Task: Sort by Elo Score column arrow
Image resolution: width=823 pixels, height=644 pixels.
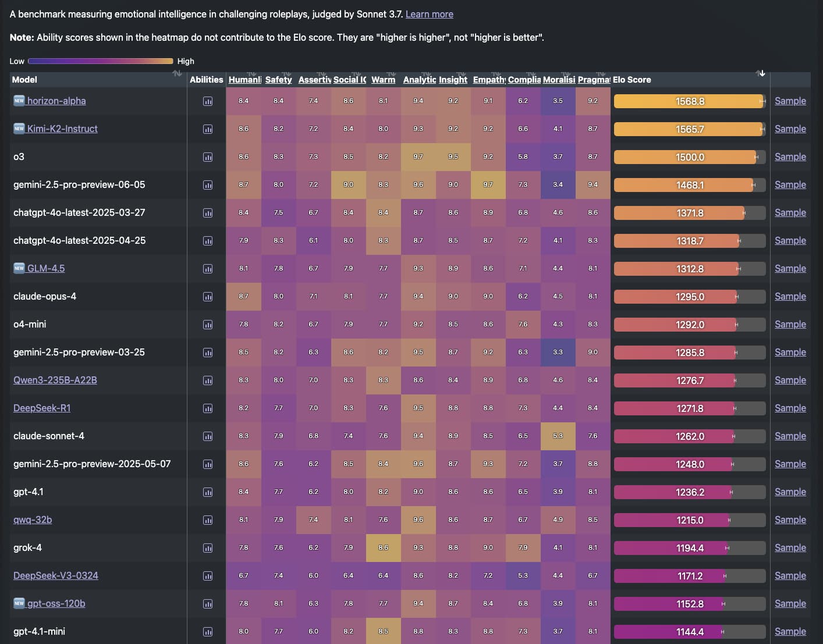Action: click(x=760, y=74)
